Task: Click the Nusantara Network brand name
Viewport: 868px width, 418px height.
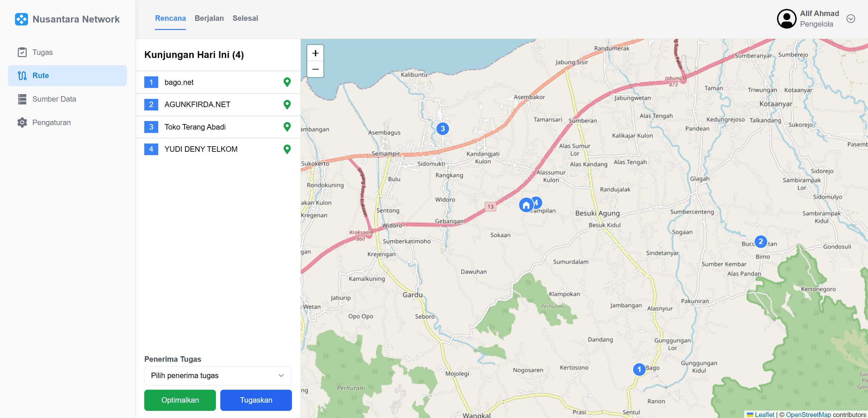Action: (x=76, y=19)
